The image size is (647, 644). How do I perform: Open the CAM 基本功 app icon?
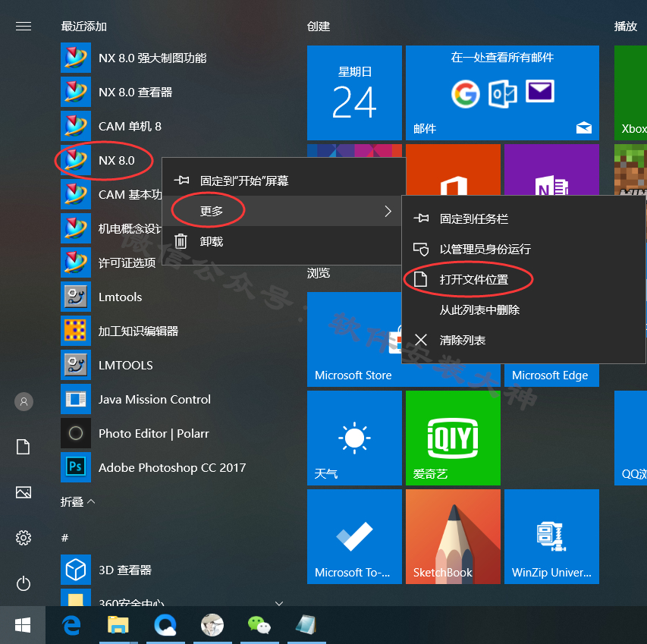(76, 194)
